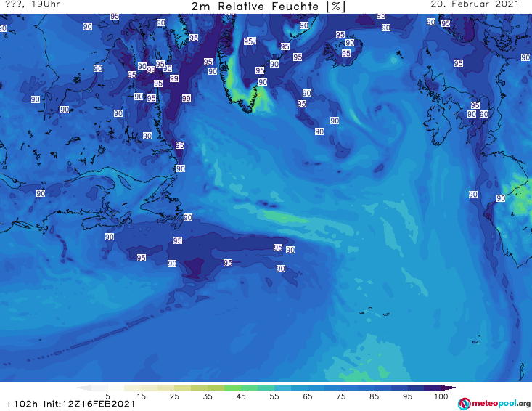Click the '65' value on the colorbar
The image size is (532, 411).
pos(308,396)
